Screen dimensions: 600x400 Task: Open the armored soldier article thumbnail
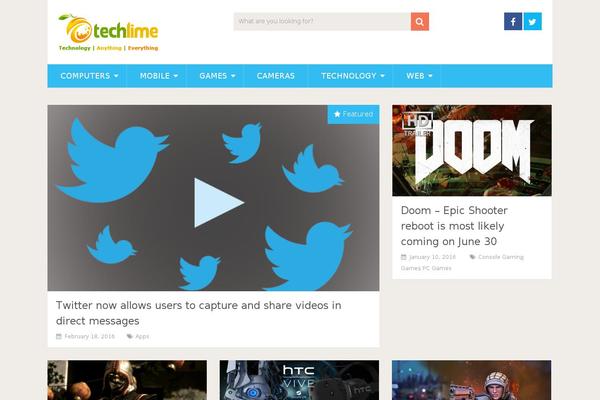pos(471,380)
